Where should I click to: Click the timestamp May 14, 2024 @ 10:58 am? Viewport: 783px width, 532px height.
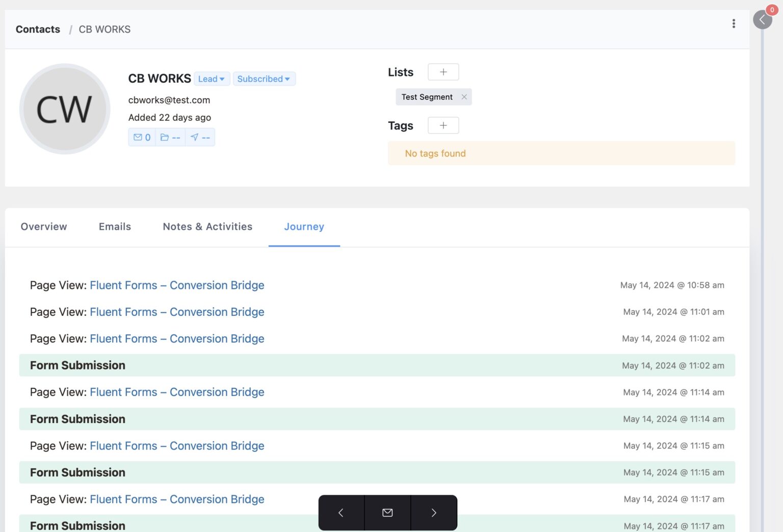672,285
